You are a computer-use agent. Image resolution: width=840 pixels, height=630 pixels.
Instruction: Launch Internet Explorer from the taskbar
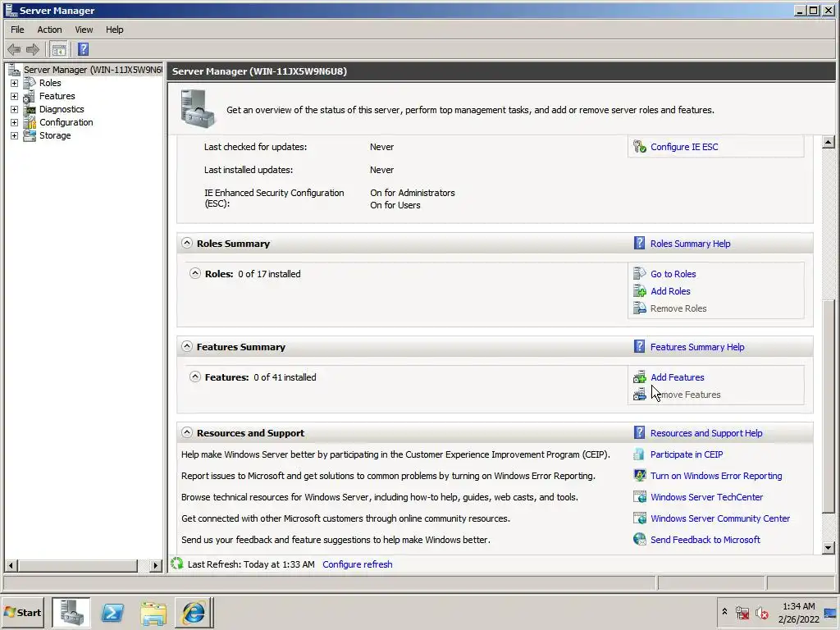tap(194, 612)
